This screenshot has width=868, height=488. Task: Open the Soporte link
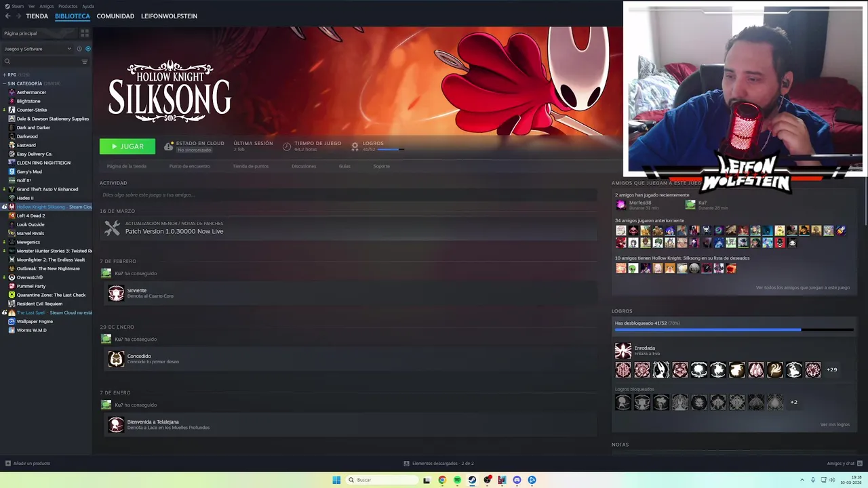(381, 166)
